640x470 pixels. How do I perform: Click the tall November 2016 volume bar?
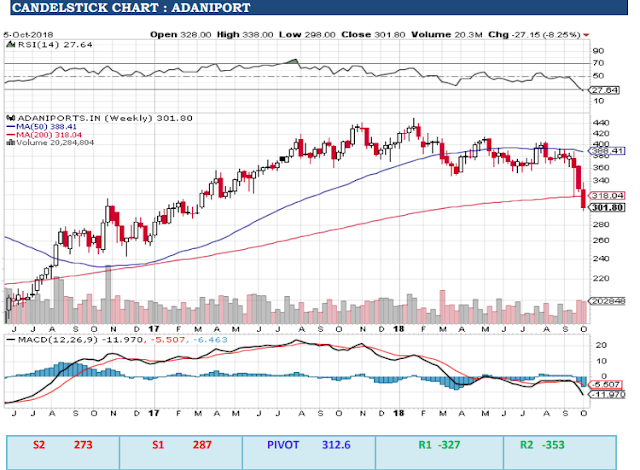coord(108,294)
